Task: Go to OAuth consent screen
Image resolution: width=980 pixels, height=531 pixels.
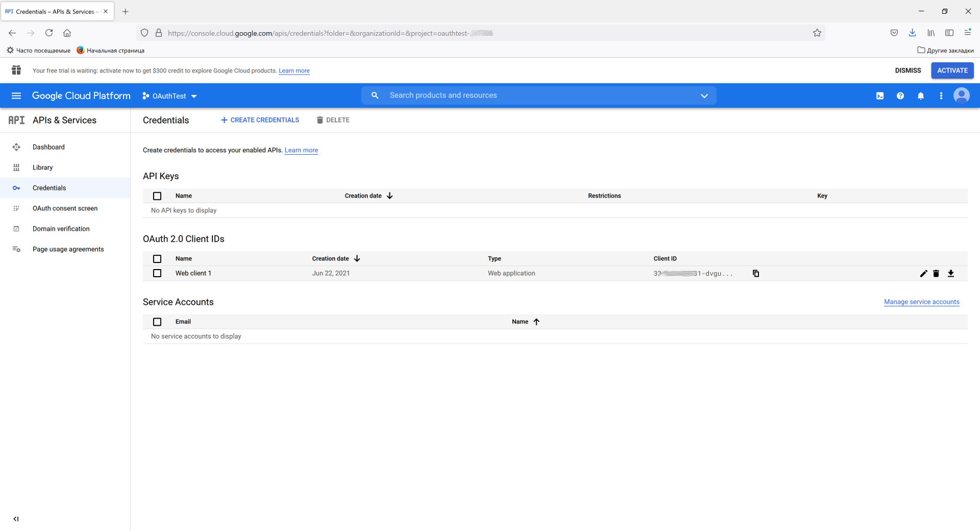Action: pos(65,209)
